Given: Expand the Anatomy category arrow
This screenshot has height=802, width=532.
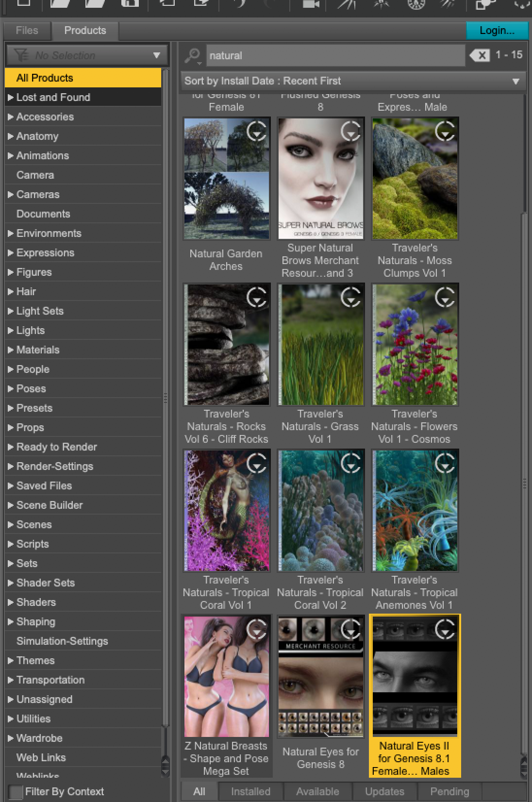Looking at the screenshot, I should [11, 136].
